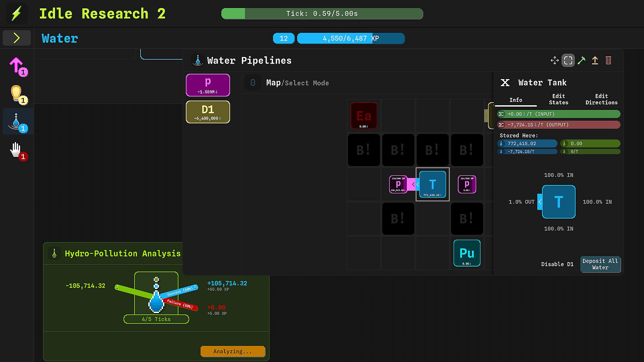Switch to the Edit Directions tab
This screenshot has height=362, width=644.
(601, 99)
